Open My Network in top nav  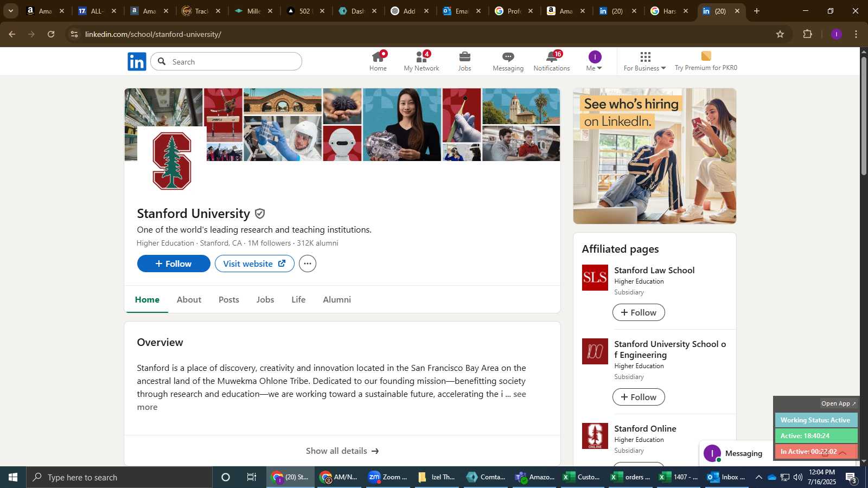(x=422, y=61)
